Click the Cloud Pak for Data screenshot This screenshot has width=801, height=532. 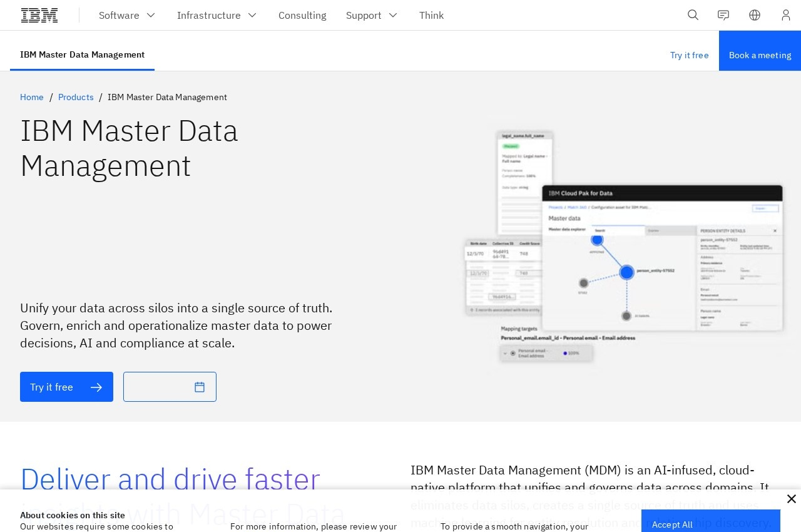pyautogui.click(x=662, y=257)
